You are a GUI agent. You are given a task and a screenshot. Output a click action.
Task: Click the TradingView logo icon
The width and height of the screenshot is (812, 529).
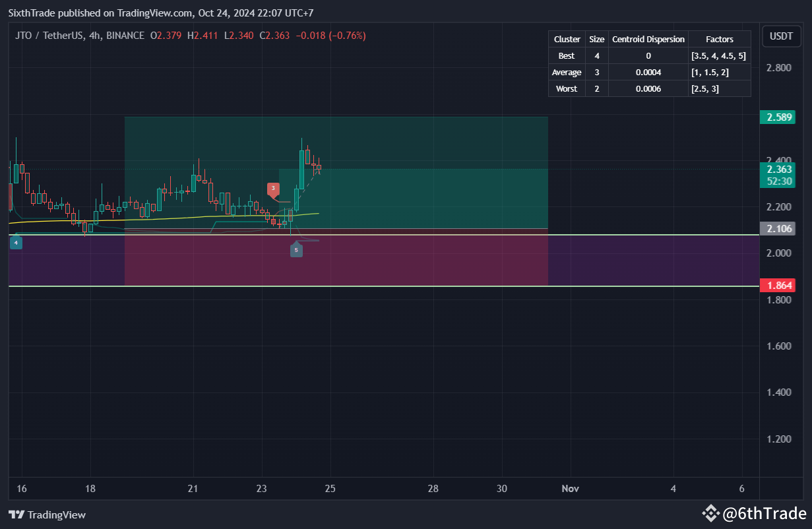(x=15, y=514)
